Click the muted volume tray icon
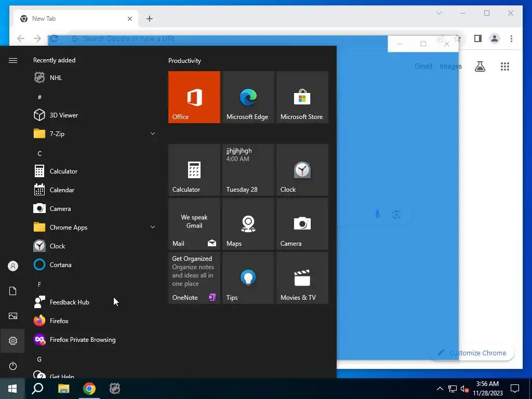This screenshot has width=532, height=399. pos(465,389)
